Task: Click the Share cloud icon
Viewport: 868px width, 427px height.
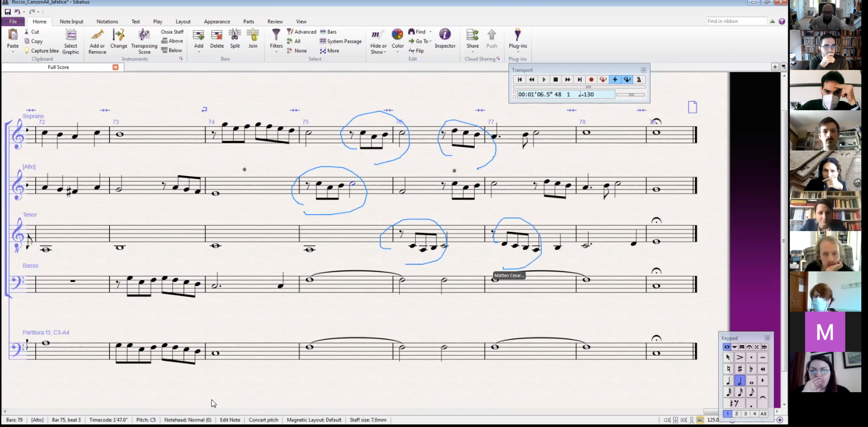Action: [x=473, y=35]
